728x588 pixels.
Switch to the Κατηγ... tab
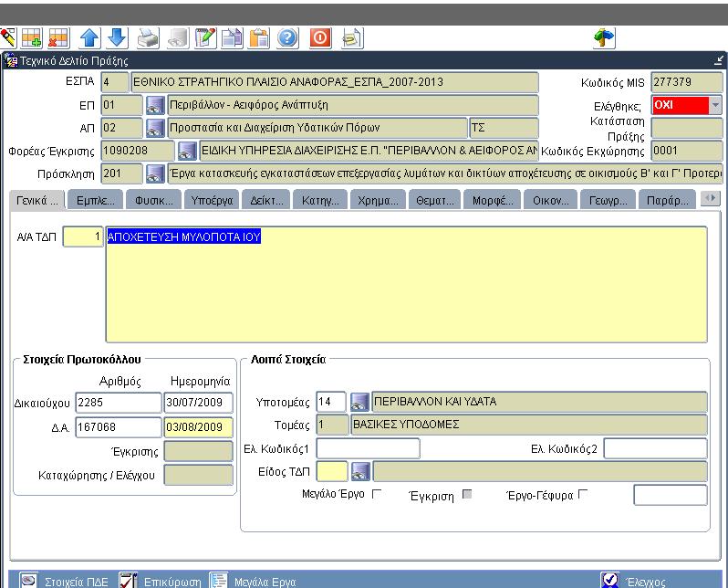click(x=320, y=200)
